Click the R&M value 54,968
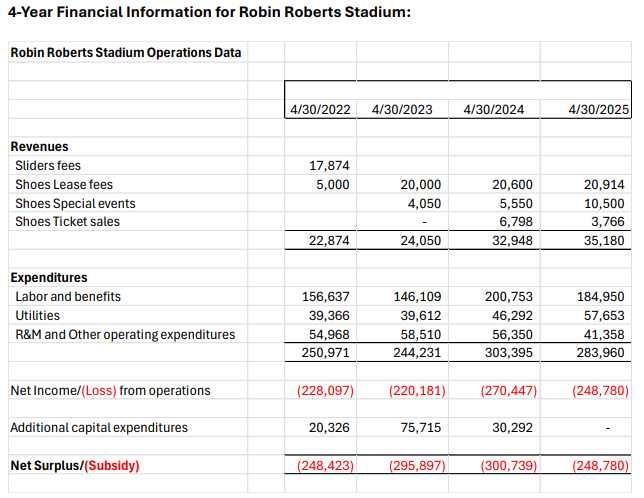The image size is (644, 498). point(329,335)
